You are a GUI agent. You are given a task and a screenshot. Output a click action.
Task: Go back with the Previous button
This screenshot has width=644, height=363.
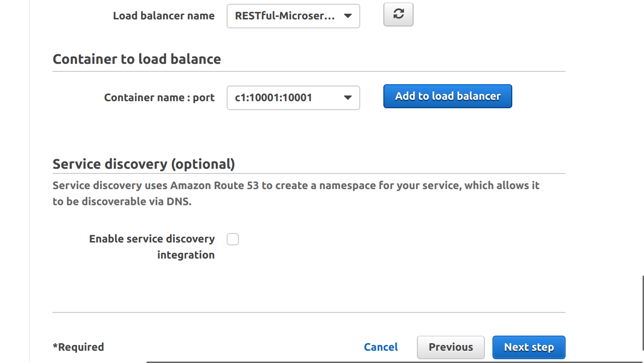pyautogui.click(x=451, y=347)
